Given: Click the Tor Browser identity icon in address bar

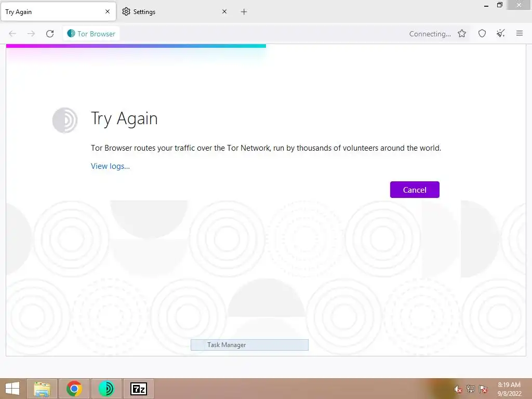Looking at the screenshot, I should (71, 33).
